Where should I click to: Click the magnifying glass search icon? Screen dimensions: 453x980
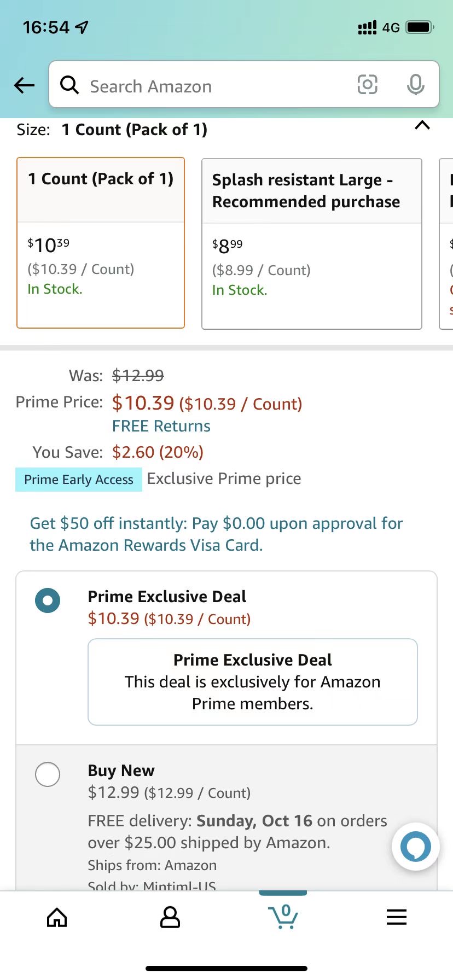click(69, 85)
